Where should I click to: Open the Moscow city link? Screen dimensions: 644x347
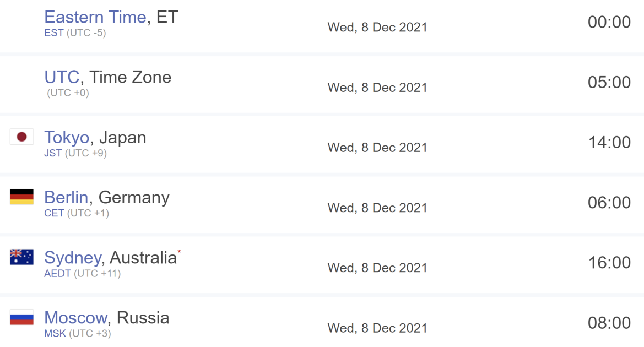pyautogui.click(x=75, y=317)
